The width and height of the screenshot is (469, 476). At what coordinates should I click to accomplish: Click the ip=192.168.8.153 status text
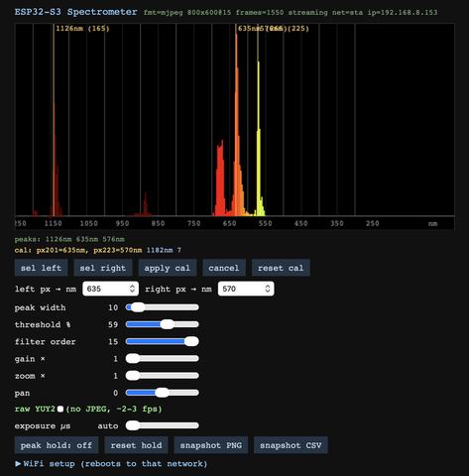click(403, 13)
